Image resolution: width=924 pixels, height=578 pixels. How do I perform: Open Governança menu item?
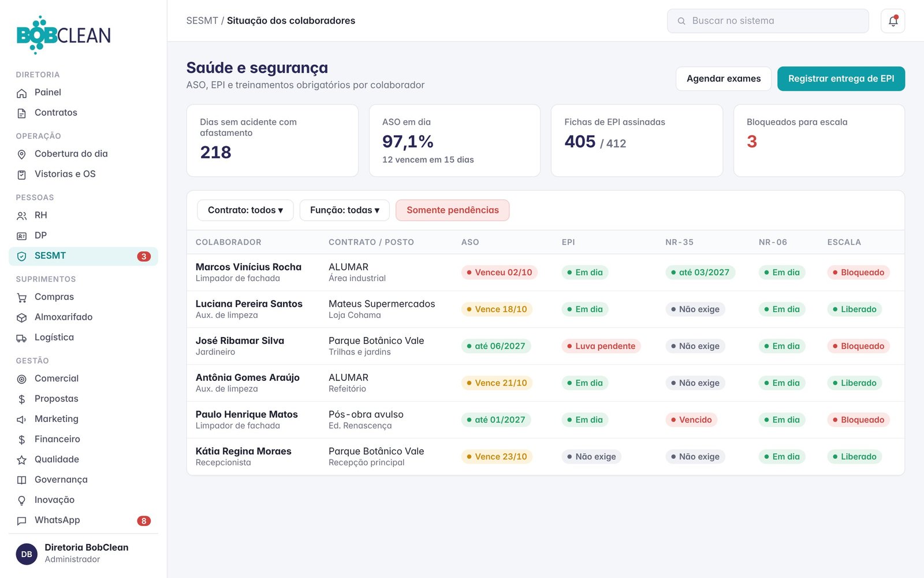coord(83,480)
